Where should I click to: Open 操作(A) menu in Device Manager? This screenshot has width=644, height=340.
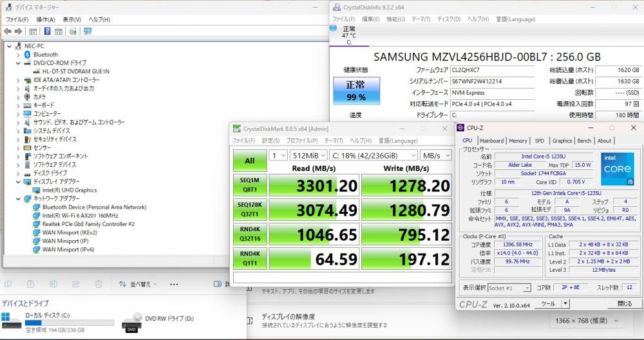[x=46, y=19]
